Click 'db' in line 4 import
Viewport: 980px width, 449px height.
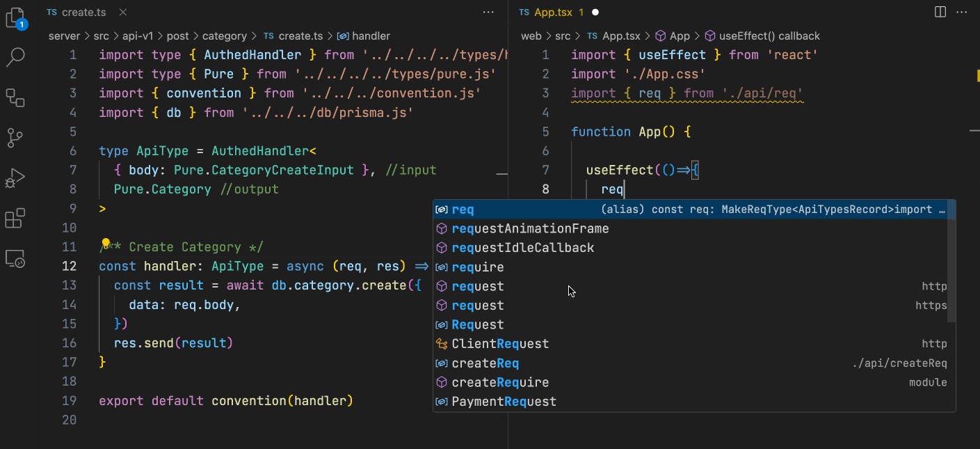pos(174,112)
